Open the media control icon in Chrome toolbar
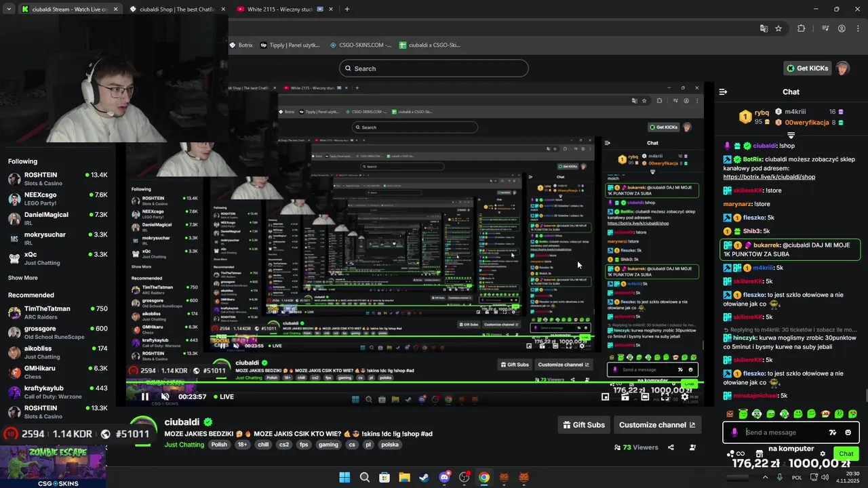This screenshot has width=868, height=488. pos(825,28)
